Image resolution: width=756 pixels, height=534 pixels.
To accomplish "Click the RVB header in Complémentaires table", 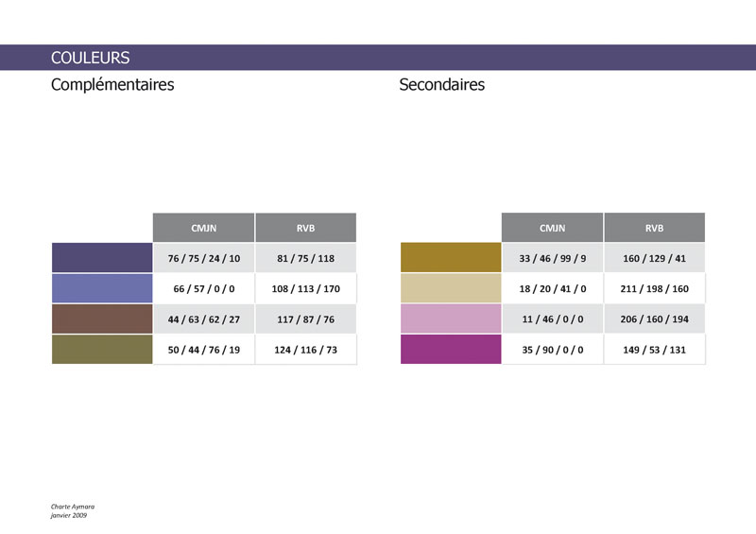I will point(305,228).
